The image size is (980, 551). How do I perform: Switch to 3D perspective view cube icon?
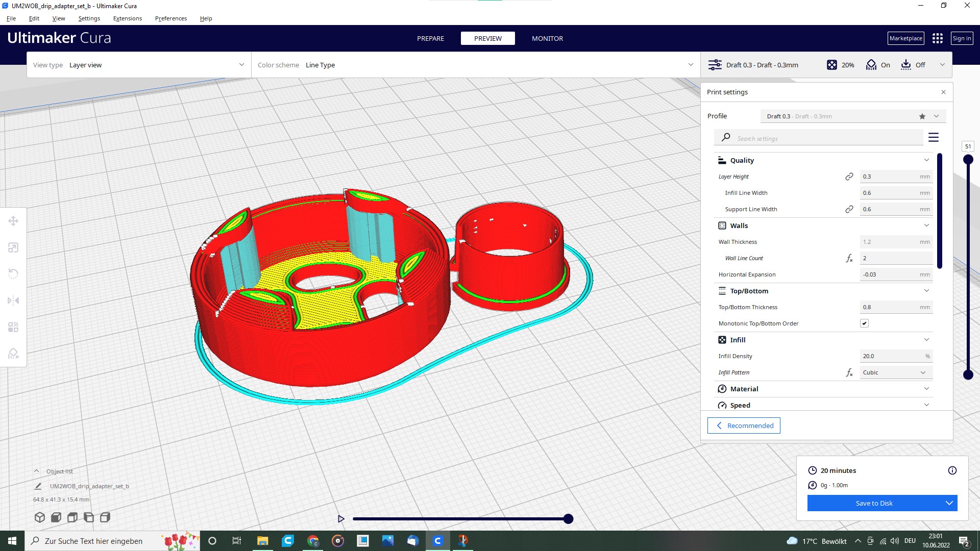coord(40,517)
